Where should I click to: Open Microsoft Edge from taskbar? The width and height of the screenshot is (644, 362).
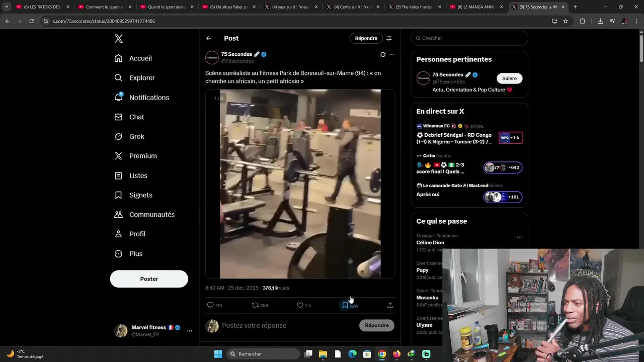(x=352, y=354)
